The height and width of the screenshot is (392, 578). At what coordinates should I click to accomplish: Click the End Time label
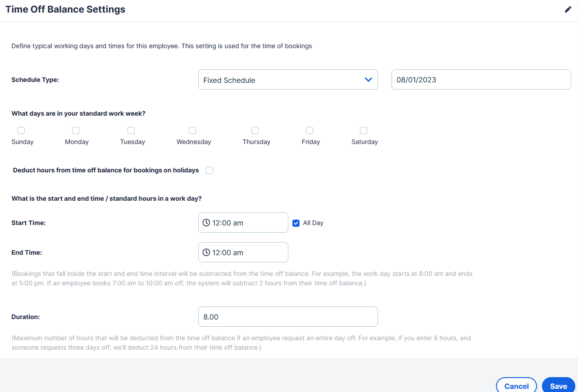pos(27,252)
